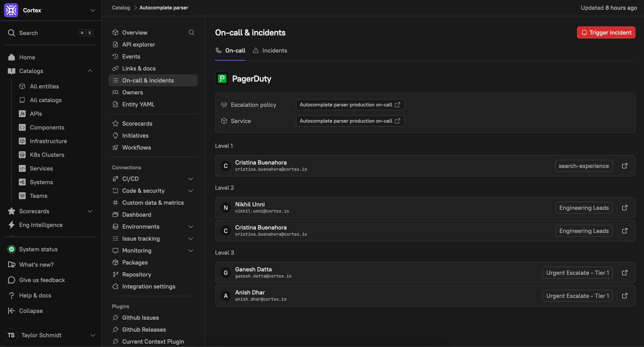
Task: Click the K8s Clusters icon
Action: (x=22, y=155)
